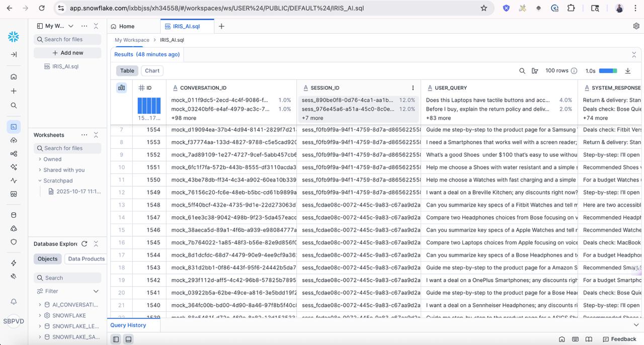
Task: Open the SBPVD user avatar menu
Action: point(14,321)
